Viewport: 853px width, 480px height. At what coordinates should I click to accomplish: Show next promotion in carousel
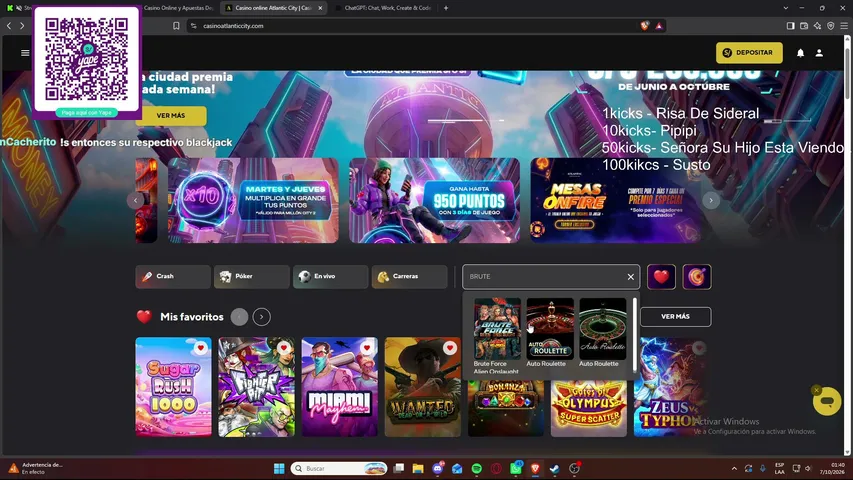(x=710, y=200)
